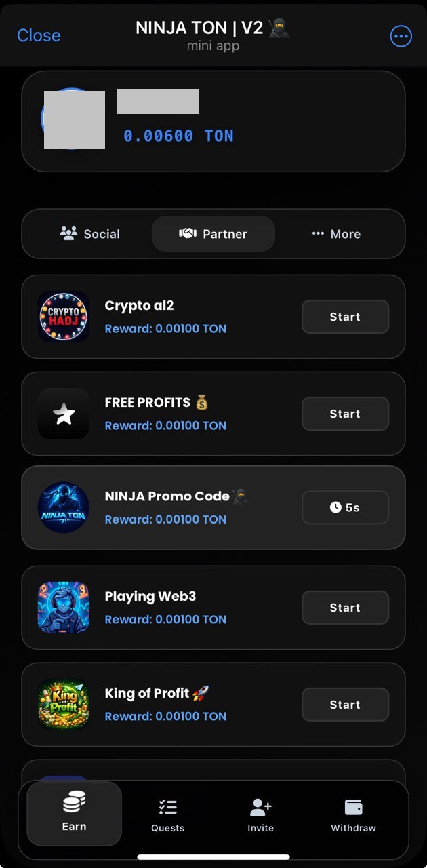The width and height of the screenshot is (427, 868).
Task: Expand the More tasks section
Action: [336, 234]
